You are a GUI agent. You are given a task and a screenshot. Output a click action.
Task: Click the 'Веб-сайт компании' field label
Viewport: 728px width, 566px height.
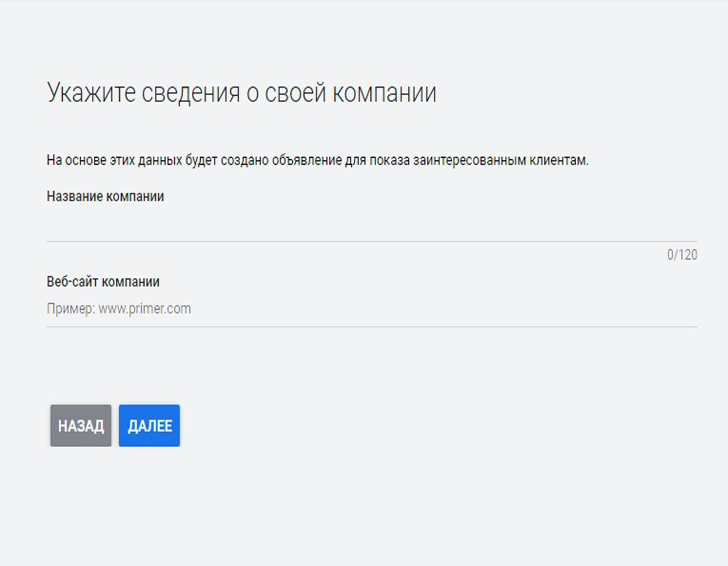(x=103, y=282)
